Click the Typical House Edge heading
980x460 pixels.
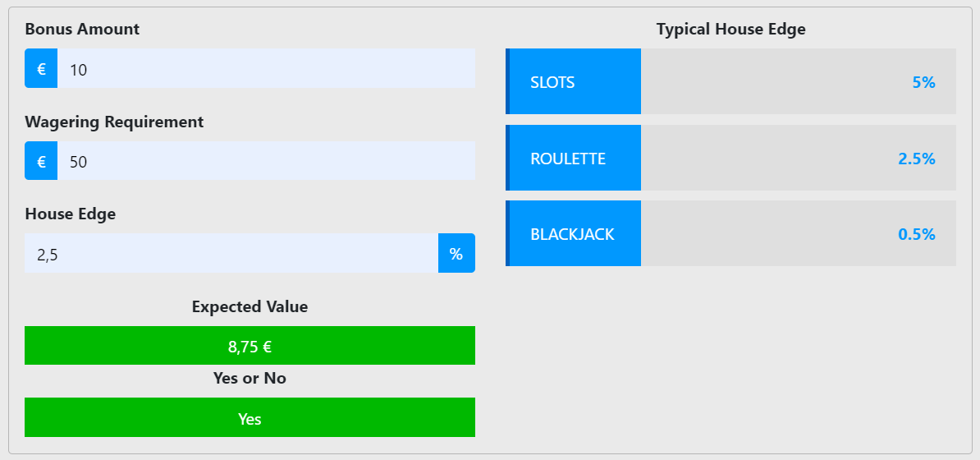pos(730,29)
